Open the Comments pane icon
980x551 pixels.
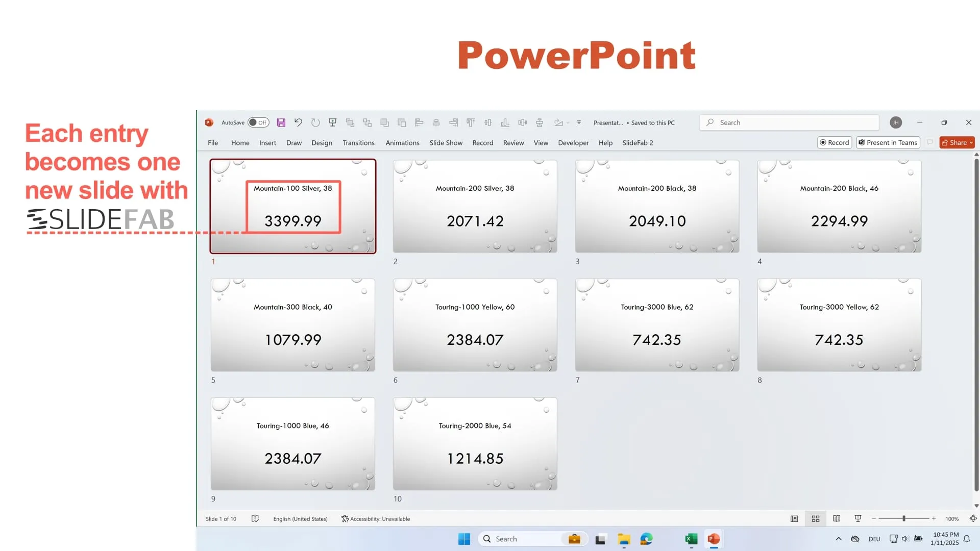pos(929,142)
